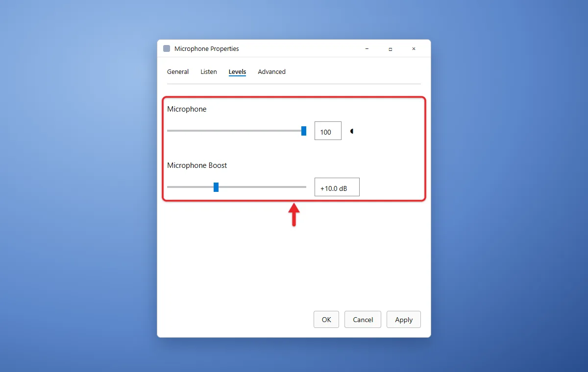Click the Microphone level value field showing 100
588x372 pixels.
tap(328, 131)
